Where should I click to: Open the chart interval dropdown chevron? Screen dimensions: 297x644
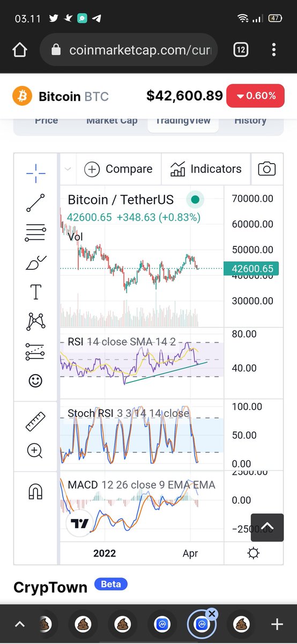point(68,169)
